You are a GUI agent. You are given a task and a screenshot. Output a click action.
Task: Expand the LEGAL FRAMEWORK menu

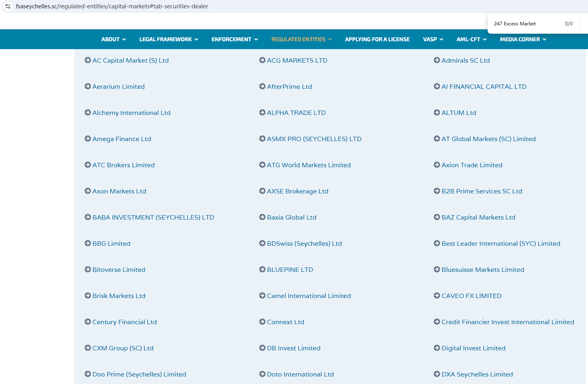coord(169,39)
